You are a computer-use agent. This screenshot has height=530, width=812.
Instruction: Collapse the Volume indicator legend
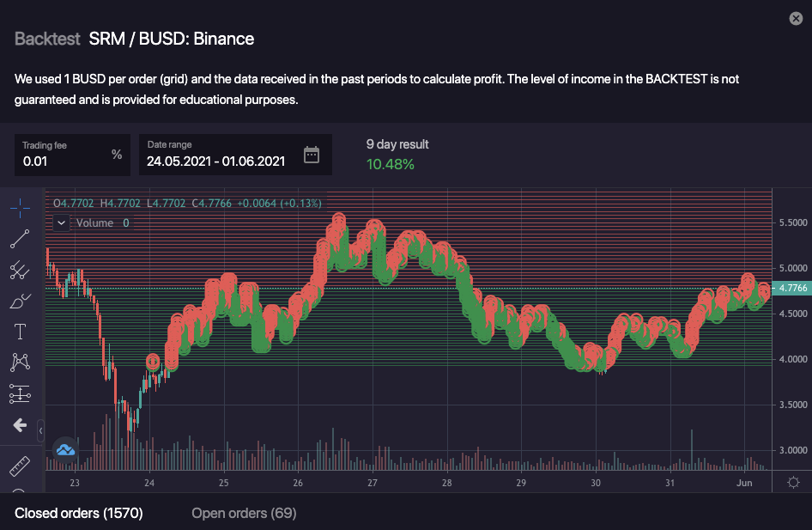(61, 222)
